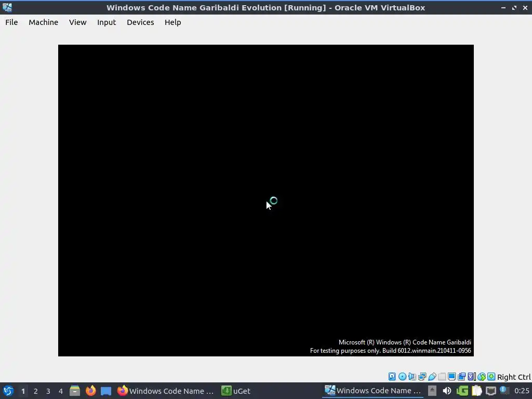Open the Input menu

(x=107, y=22)
